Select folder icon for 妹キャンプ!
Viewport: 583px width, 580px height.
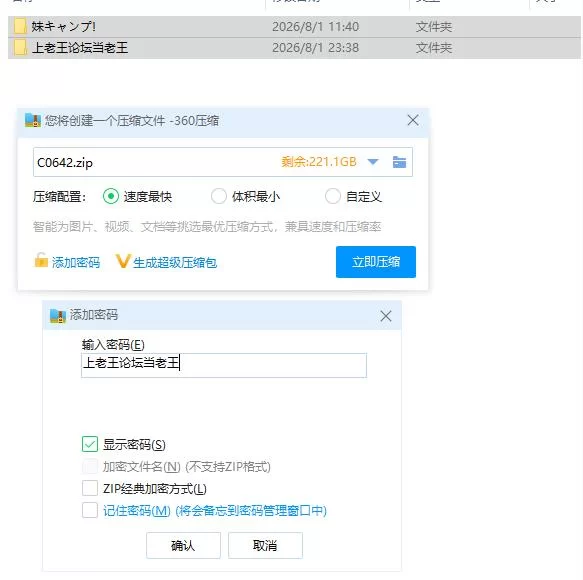point(20,26)
